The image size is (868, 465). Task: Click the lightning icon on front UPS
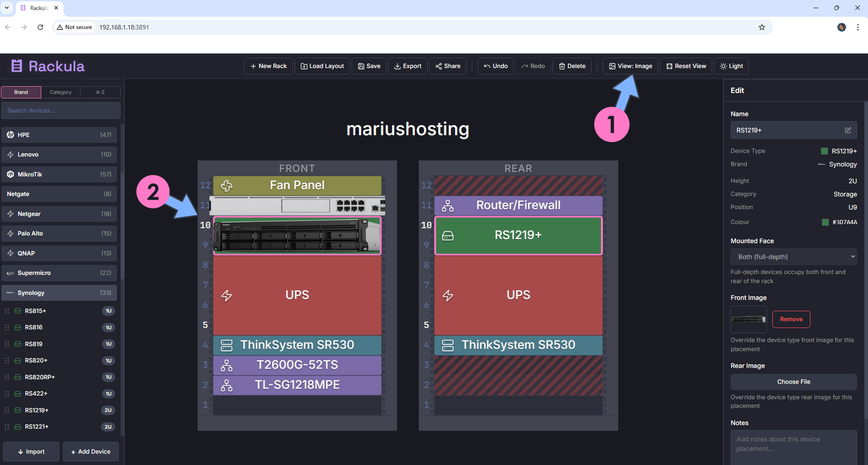click(x=227, y=296)
